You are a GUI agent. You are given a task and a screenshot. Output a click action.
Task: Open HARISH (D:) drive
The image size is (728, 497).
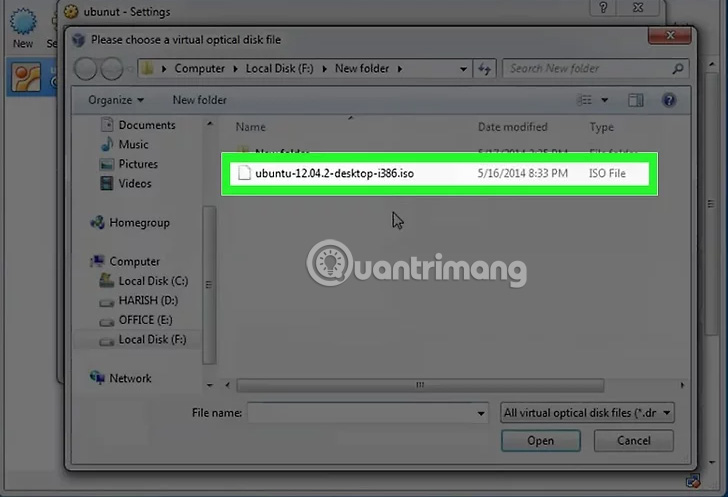pyautogui.click(x=148, y=301)
